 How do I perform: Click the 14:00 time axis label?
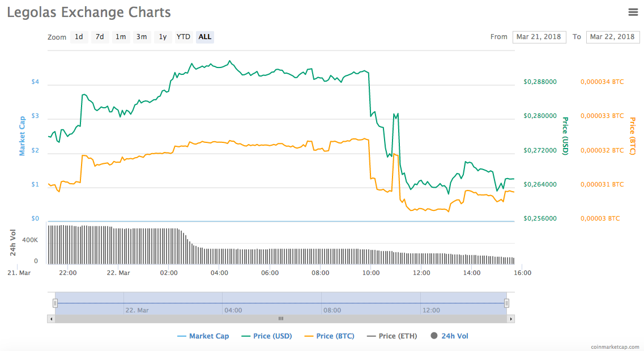point(472,273)
